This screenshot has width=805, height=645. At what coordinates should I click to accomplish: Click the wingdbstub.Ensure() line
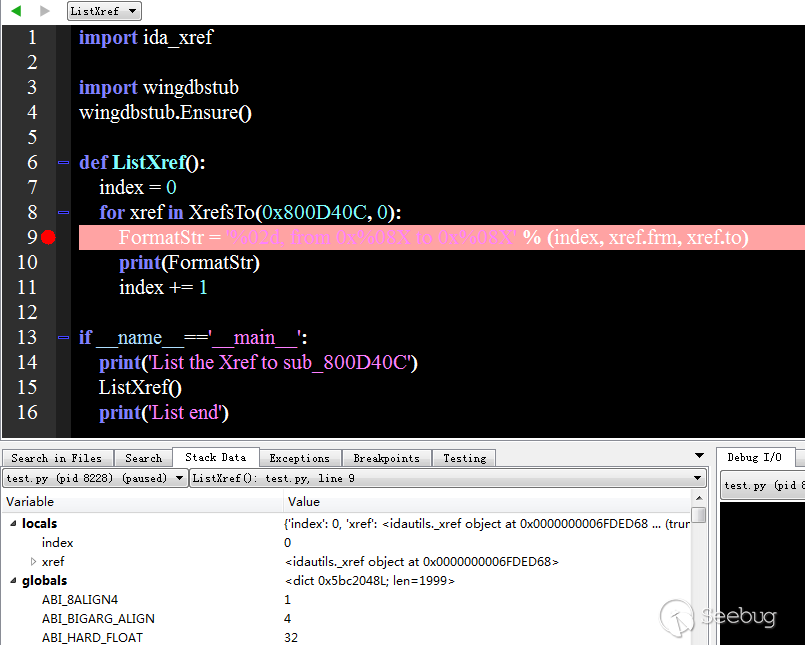165,112
